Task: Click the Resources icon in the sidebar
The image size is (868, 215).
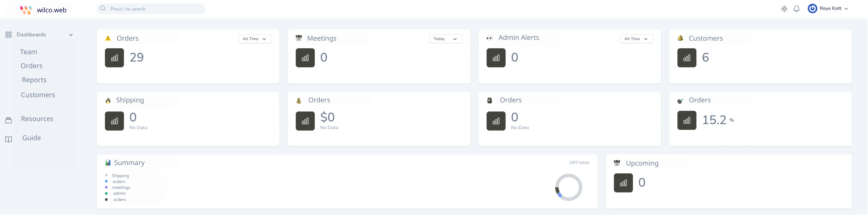Action: [x=8, y=119]
